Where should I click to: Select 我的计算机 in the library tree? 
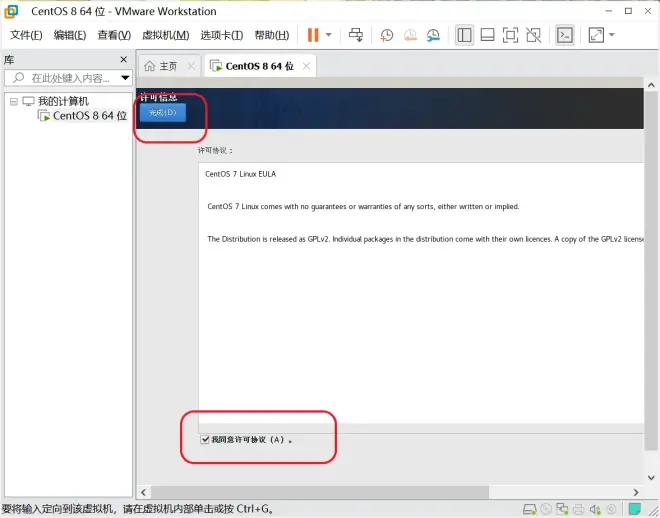63,101
